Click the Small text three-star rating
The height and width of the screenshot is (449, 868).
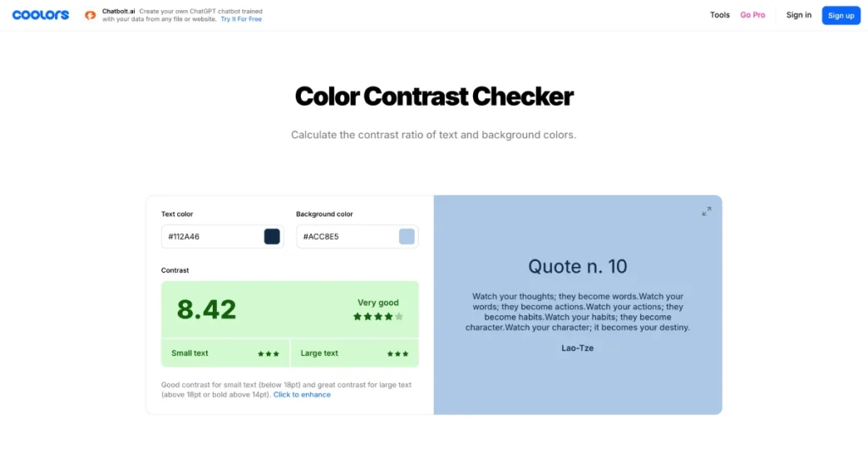(269, 354)
